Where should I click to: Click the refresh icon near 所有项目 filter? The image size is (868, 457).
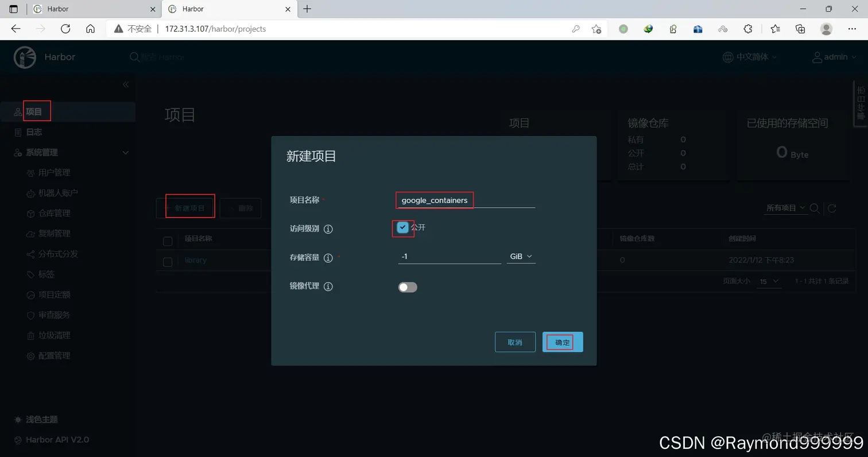click(x=832, y=208)
